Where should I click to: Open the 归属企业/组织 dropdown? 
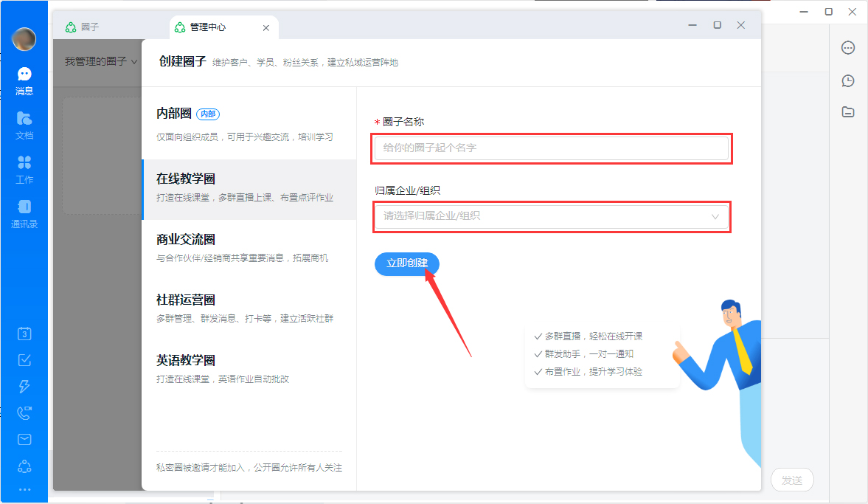pos(551,217)
